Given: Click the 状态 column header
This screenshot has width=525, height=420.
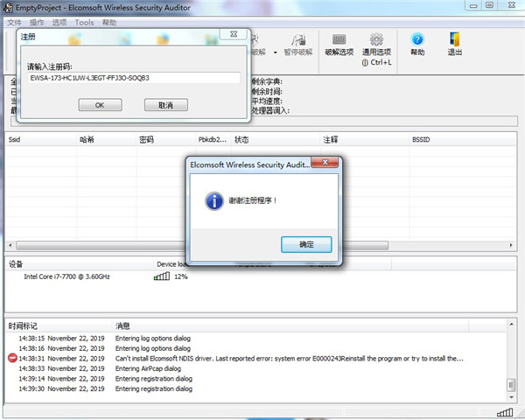Looking at the screenshot, I should pos(276,139).
